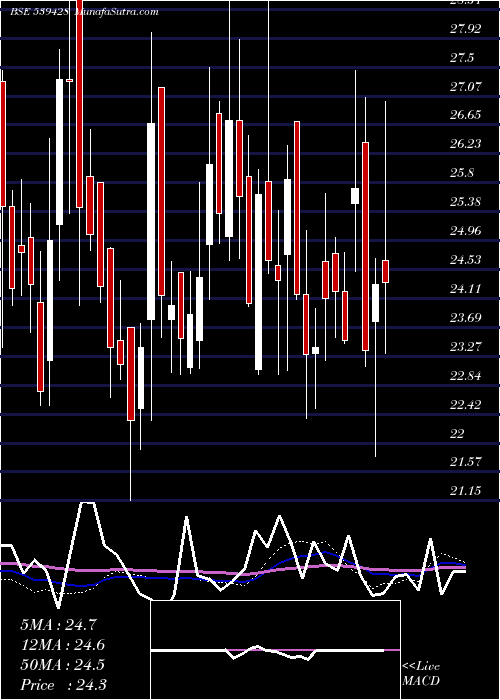Click the 21.57 price axis label

pyautogui.click(x=466, y=462)
